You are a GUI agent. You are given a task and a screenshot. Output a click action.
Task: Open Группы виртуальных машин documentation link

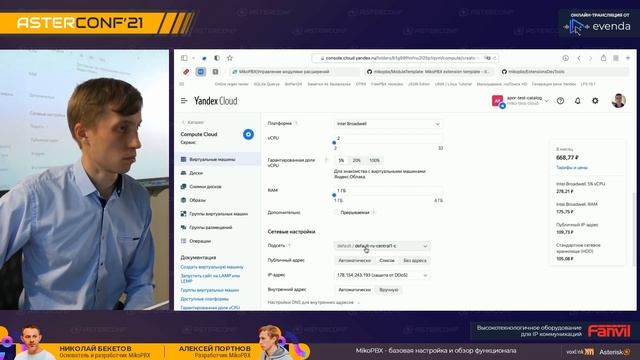click(210, 290)
